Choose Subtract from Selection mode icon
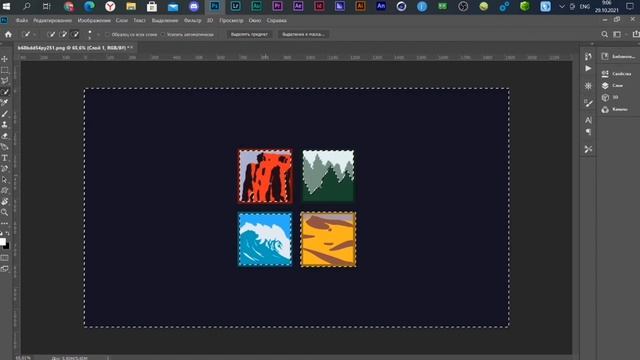The height and width of the screenshot is (360, 640). tap(75, 35)
